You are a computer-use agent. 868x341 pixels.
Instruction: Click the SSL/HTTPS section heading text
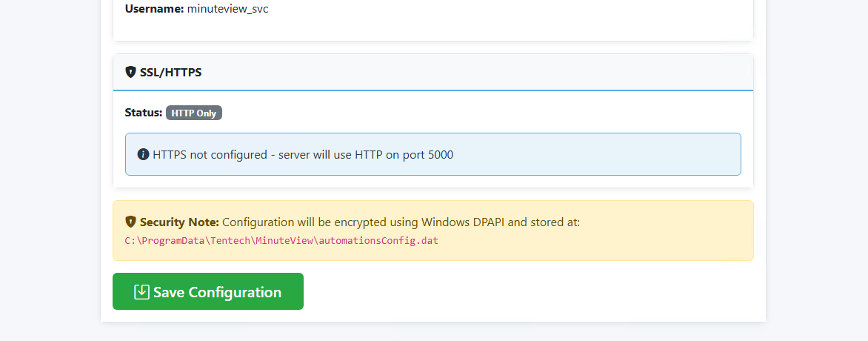coord(170,73)
